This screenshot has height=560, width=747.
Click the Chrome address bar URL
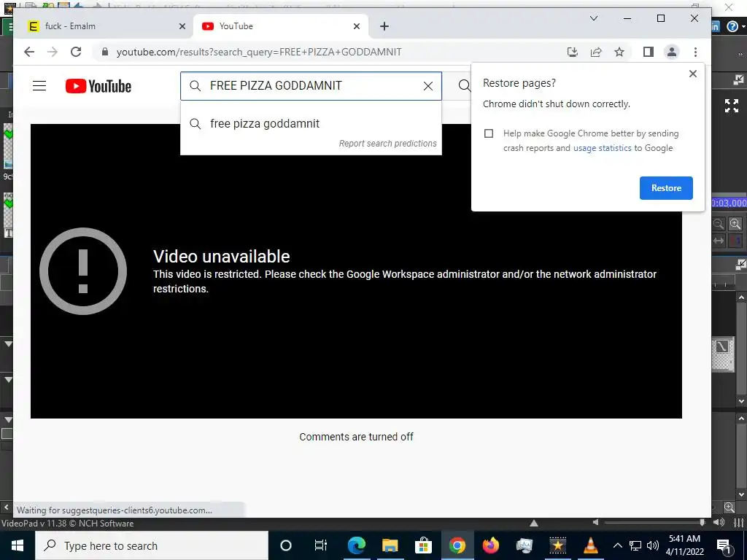tap(259, 52)
